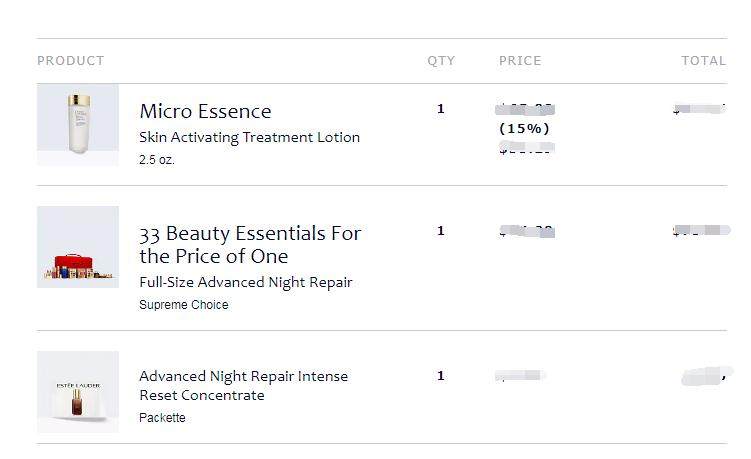Open the Advanced Night Repair Intense Reset Concentrate link
751x459 pixels.
click(243, 386)
